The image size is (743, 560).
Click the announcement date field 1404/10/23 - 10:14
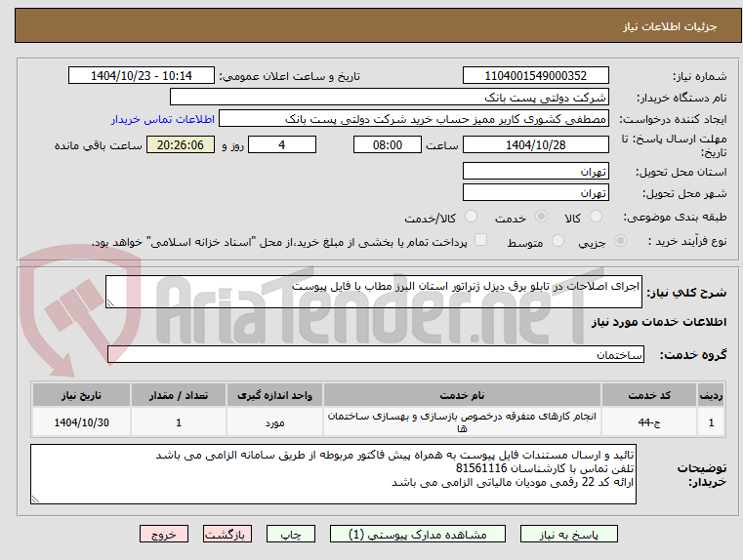(x=142, y=76)
